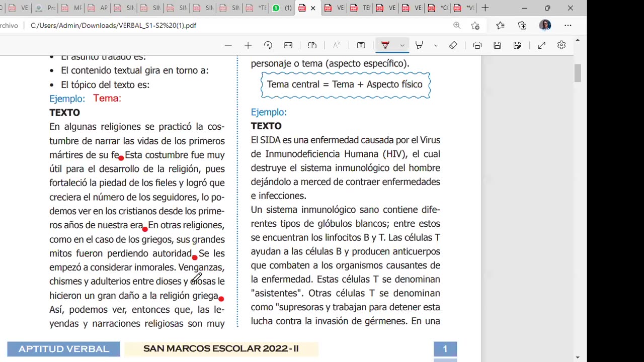Switch to the last '*V!' tab
The image size is (644, 362).
coord(464,8)
